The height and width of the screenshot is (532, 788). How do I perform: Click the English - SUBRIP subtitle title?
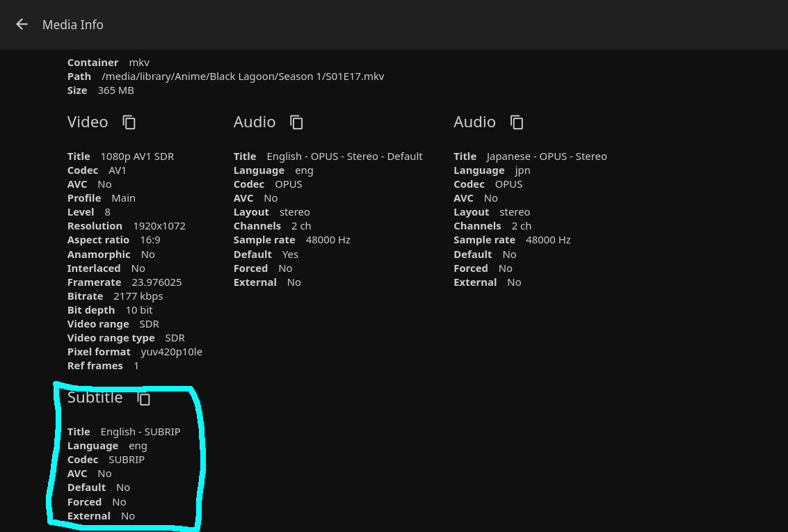tap(140, 432)
